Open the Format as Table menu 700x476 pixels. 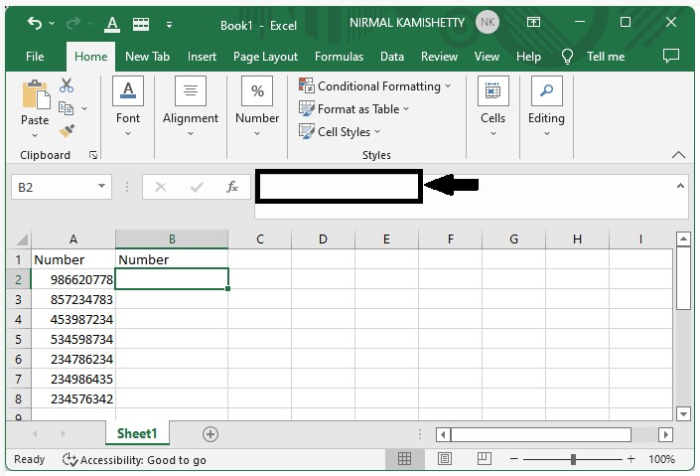pos(354,109)
